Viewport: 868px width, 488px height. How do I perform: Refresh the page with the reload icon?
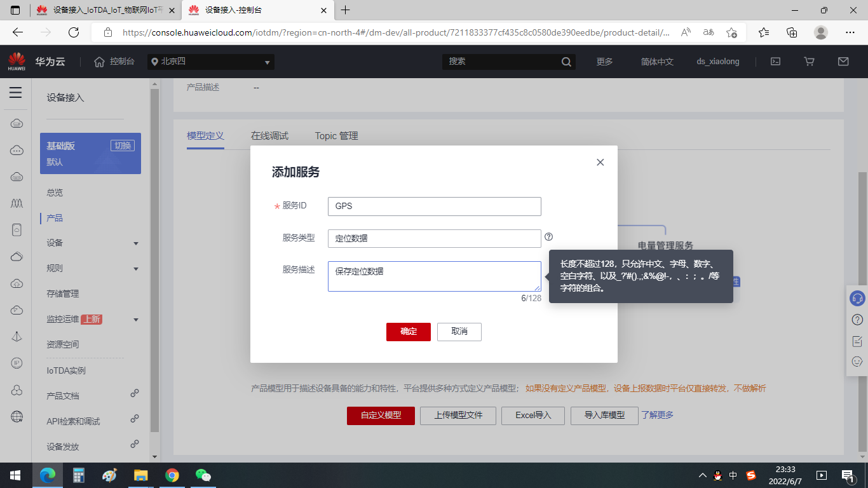[74, 32]
